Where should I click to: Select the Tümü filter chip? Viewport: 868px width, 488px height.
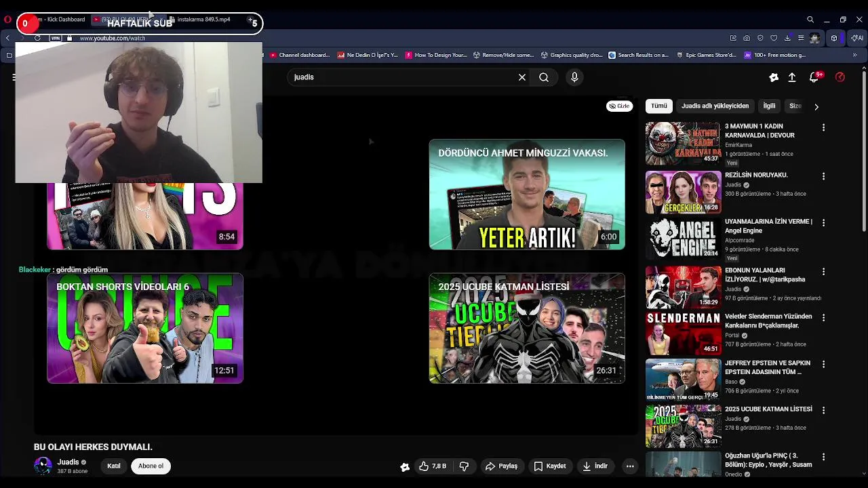[659, 106]
